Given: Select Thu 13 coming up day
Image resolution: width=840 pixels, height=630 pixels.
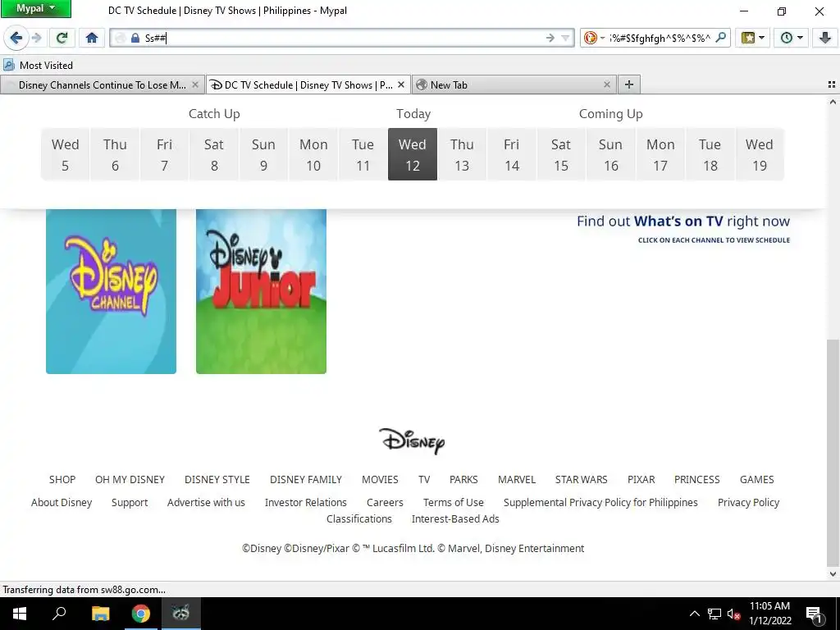Looking at the screenshot, I should click(x=462, y=154).
